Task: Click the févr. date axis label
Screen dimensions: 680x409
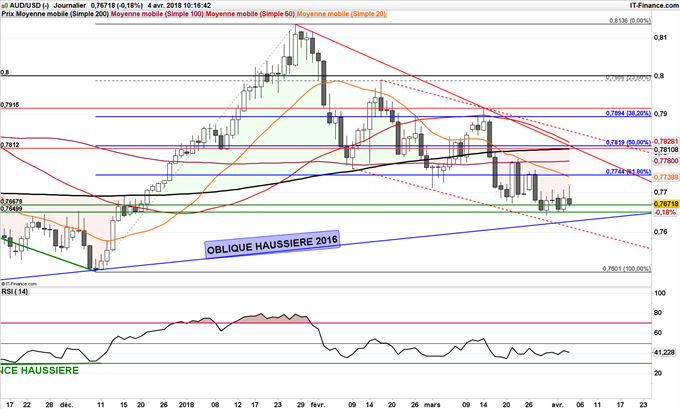Action: point(318,405)
